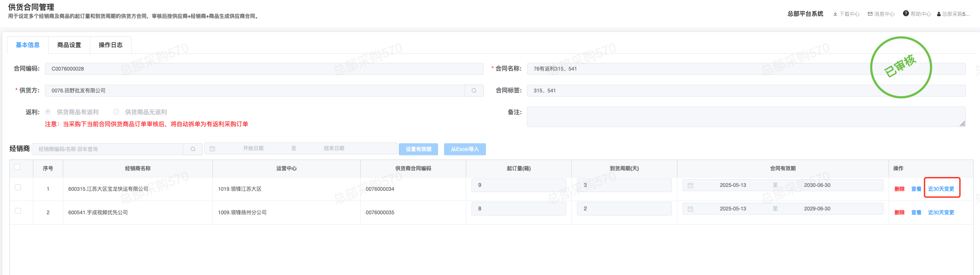This screenshot has height=275, width=980.
Task: Click the distributor code/name search field
Action: coord(108,149)
